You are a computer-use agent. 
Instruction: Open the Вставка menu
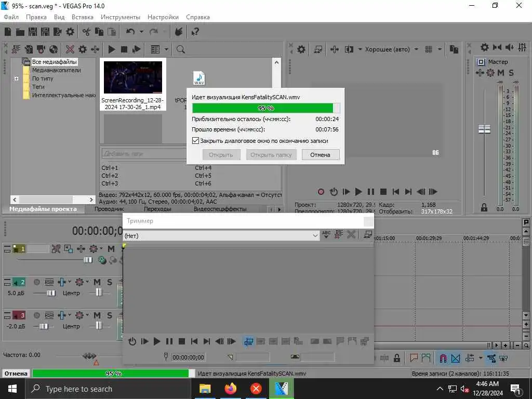point(83,17)
